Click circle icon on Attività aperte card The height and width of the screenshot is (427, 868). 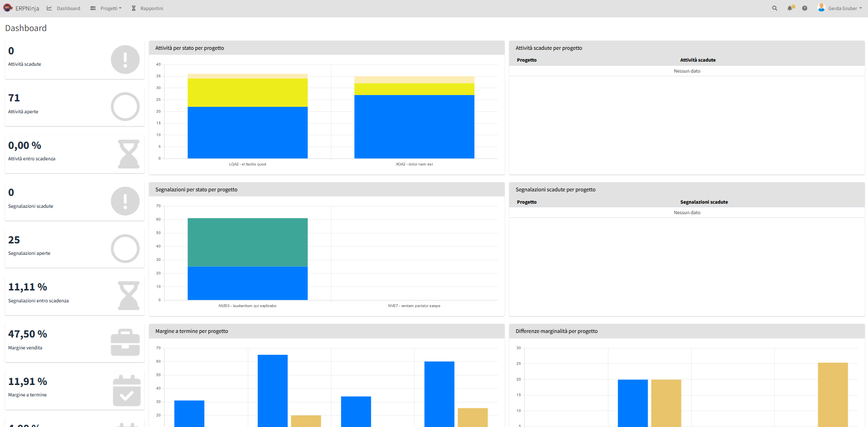click(x=125, y=107)
